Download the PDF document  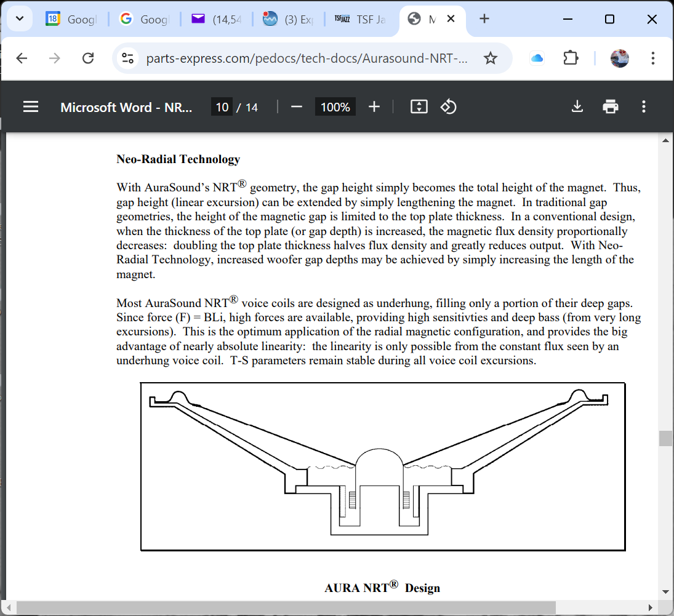(577, 106)
